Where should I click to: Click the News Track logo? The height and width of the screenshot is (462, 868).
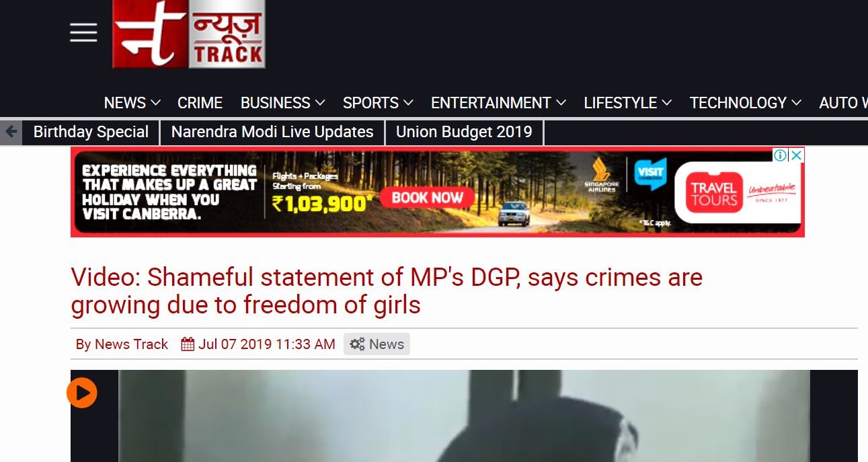tap(189, 34)
